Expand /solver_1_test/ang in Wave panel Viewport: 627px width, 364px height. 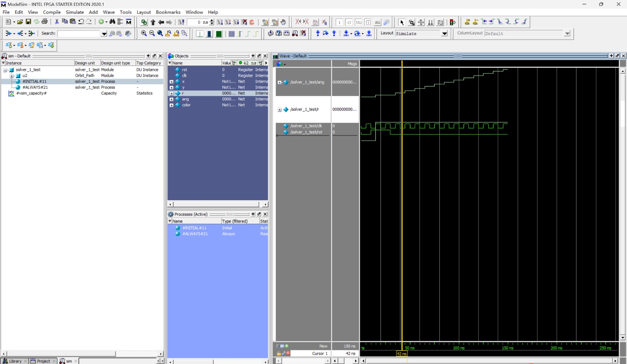(279, 82)
